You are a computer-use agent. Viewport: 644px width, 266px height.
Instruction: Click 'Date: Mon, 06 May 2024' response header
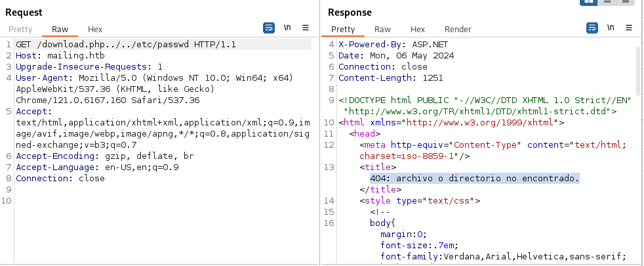pos(396,56)
